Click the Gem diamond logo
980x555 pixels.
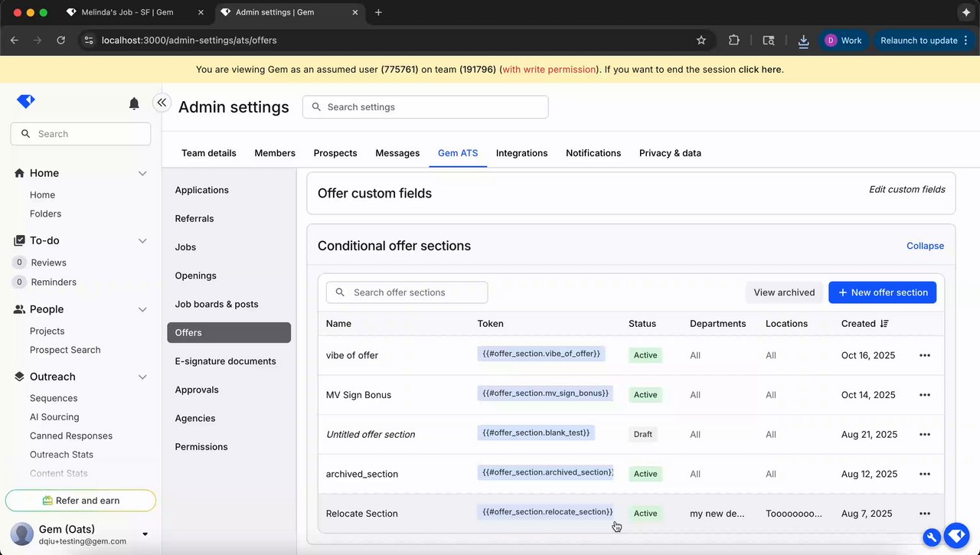tap(26, 102)
